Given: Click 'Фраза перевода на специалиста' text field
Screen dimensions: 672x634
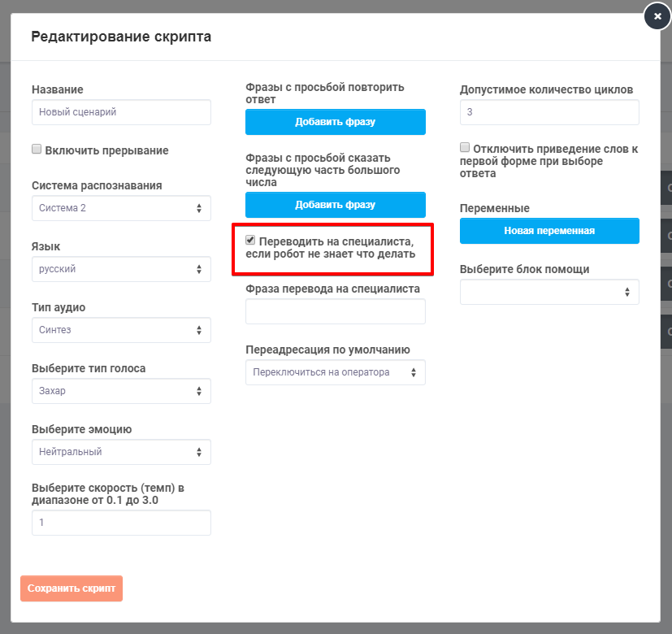Looking at the screenshot, I should tap(335, 311).
